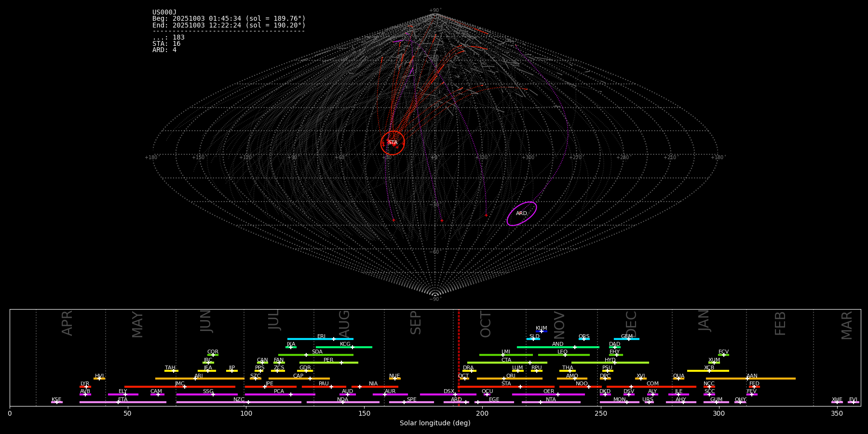Click the +300 longitude label on sky map
The width and height of the screenshot is (868, 434).
coord(528,158)
